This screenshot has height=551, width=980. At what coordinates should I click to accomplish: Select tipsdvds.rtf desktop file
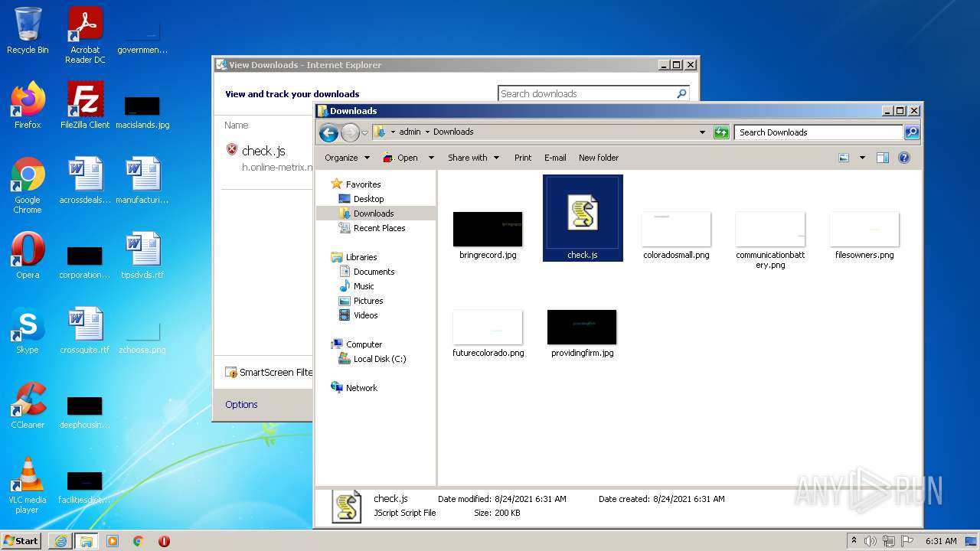tap(142, 256)
